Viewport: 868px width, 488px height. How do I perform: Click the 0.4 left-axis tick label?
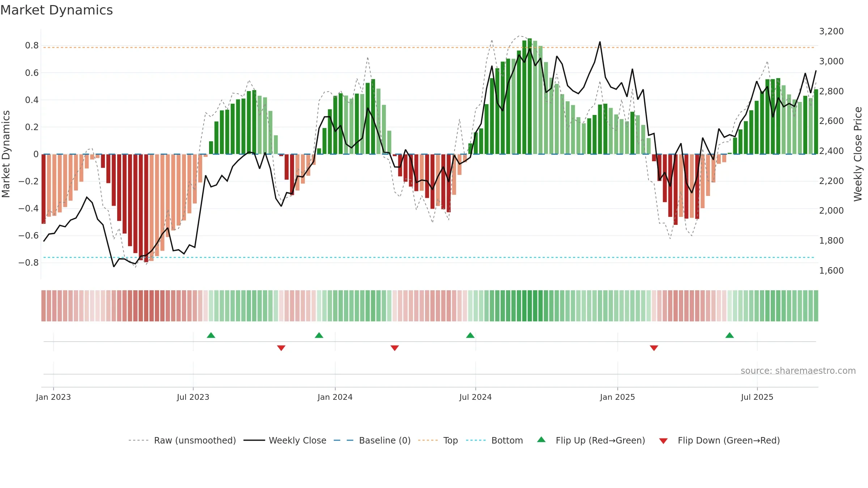click(32, 100)
